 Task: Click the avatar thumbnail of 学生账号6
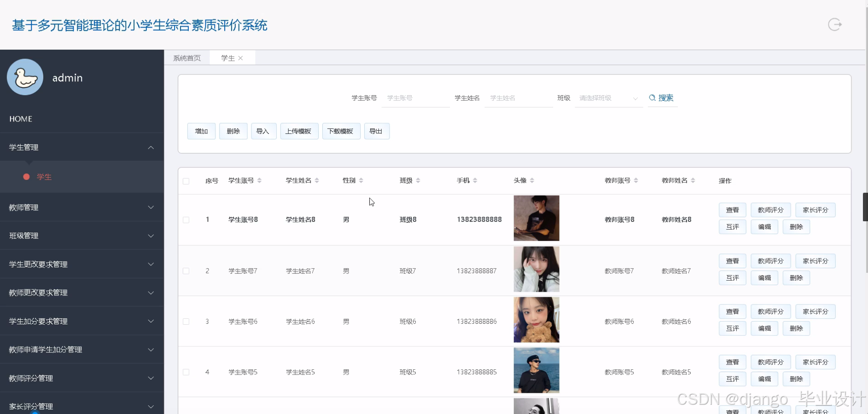pyautogui.click(x=536, y=320)
